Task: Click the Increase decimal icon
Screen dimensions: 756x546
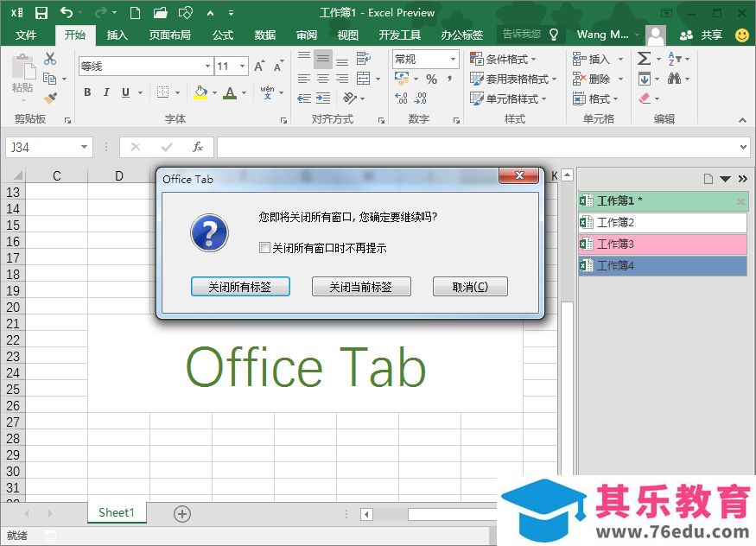Action: 401,98
